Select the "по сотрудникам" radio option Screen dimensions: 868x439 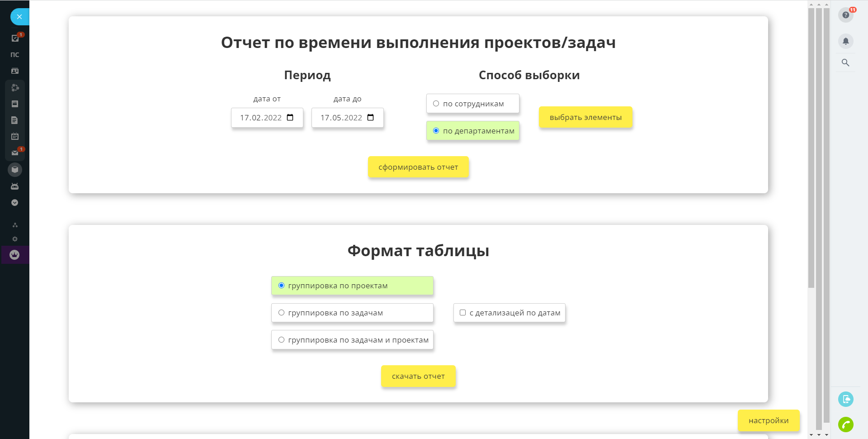[473, 104]
